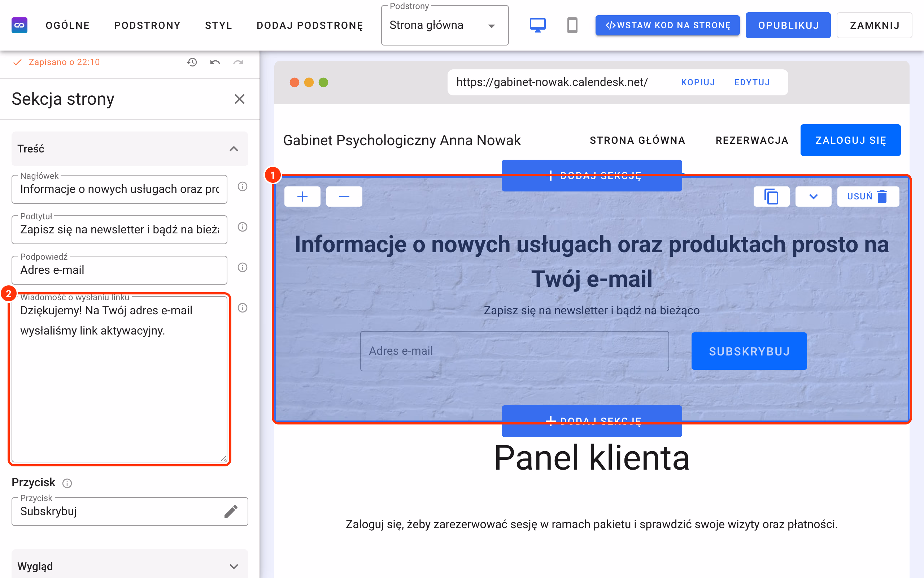The image size is (924, 578).
Task: Switch to mobile preview icon
Action: pos(572,25)
